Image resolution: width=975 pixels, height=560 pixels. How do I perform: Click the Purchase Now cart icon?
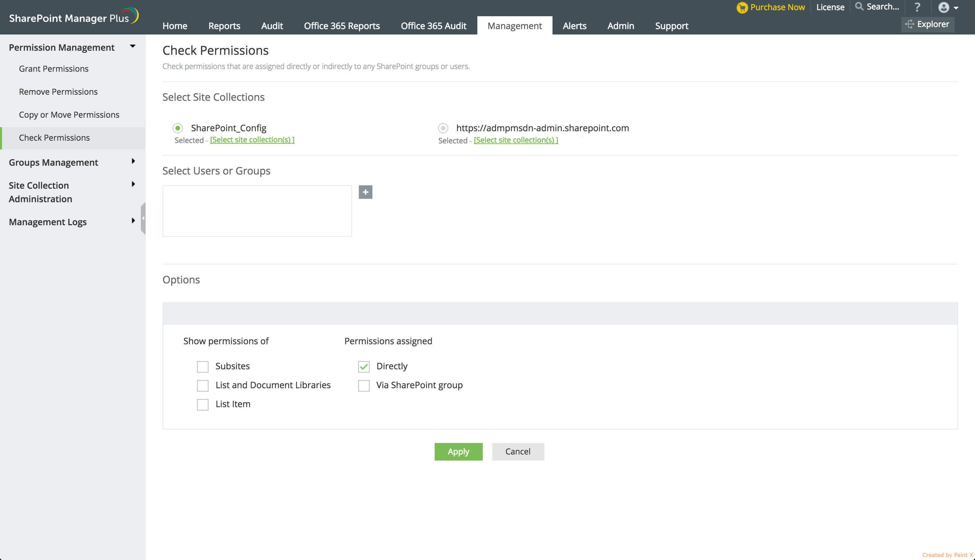tap(742, 8)
